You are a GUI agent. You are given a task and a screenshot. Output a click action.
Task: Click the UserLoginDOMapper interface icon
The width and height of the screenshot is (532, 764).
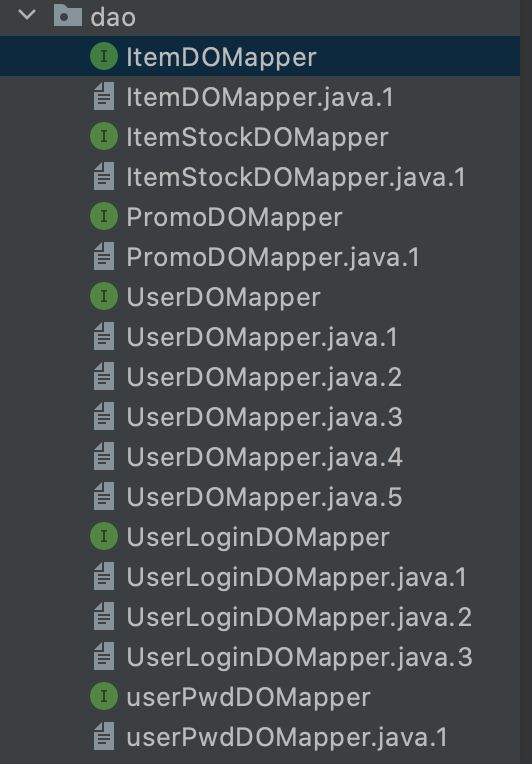[x=104, y=536]
